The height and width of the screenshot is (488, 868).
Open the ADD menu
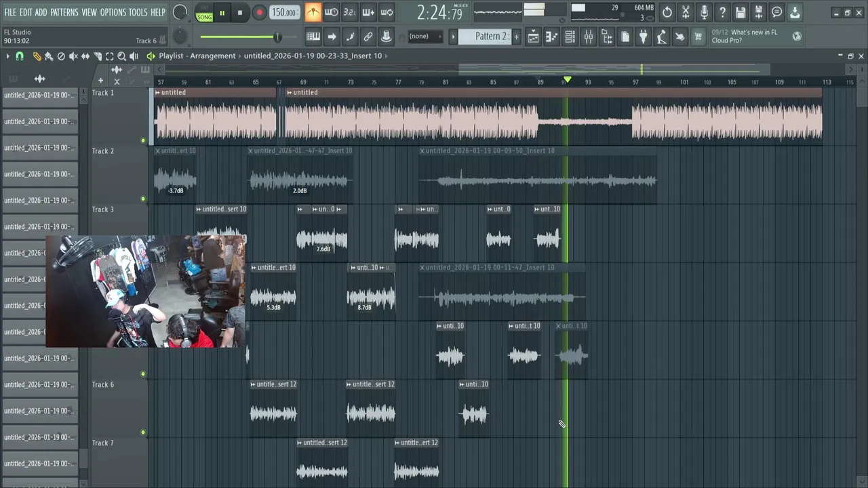click(41, 12)
